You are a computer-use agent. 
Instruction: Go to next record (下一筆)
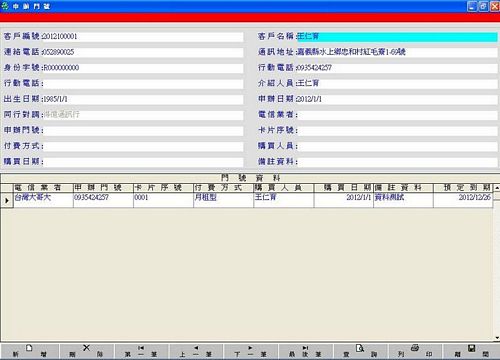click(251, 351)
